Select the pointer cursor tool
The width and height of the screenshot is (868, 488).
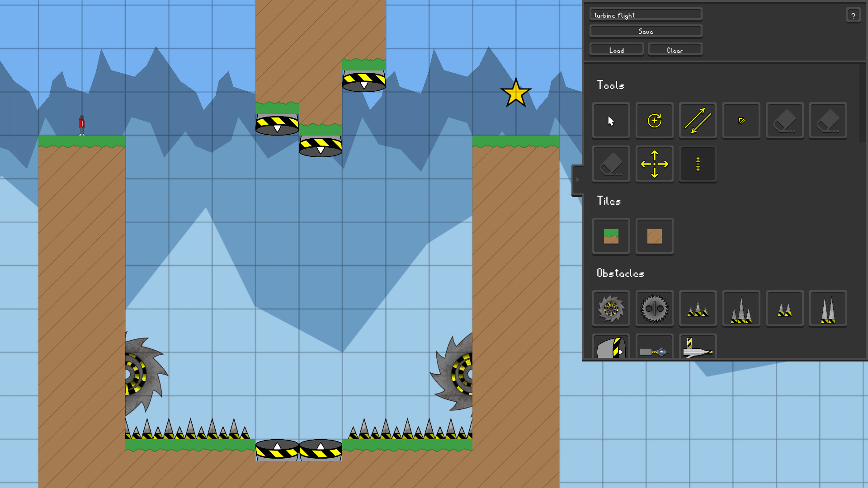click(x=611, y=121)
